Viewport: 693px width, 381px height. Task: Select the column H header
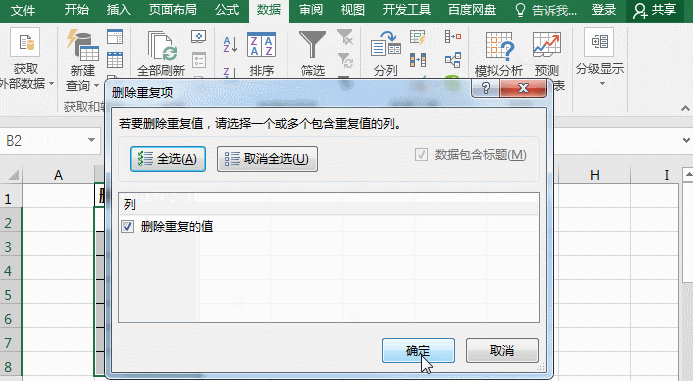click(x=594, y=175)
